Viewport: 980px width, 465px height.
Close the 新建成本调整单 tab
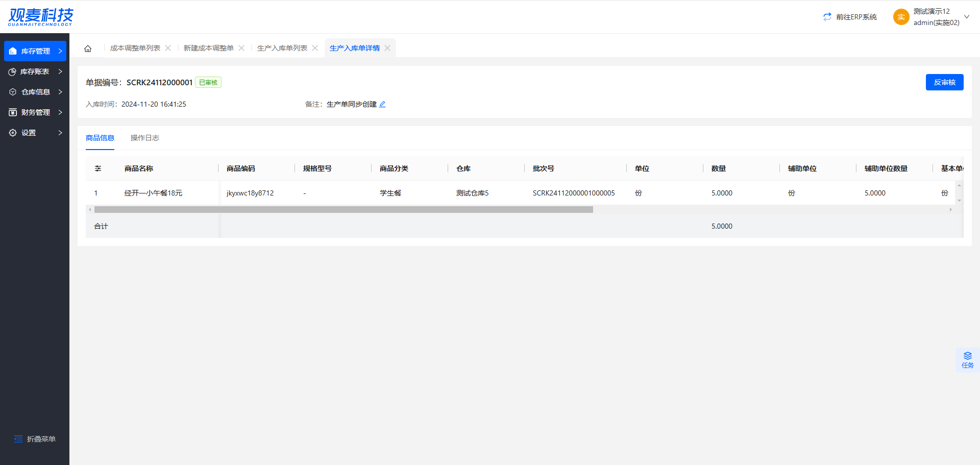241,48
